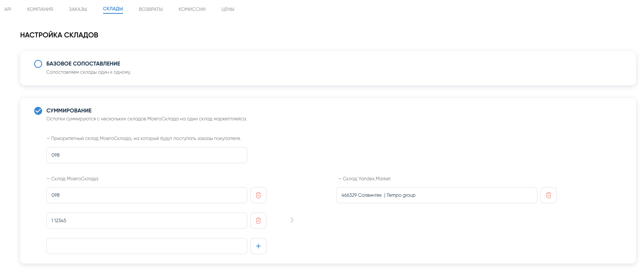Switch to the API tab
This screenshot has height=271, width=644.
(8, 9)
